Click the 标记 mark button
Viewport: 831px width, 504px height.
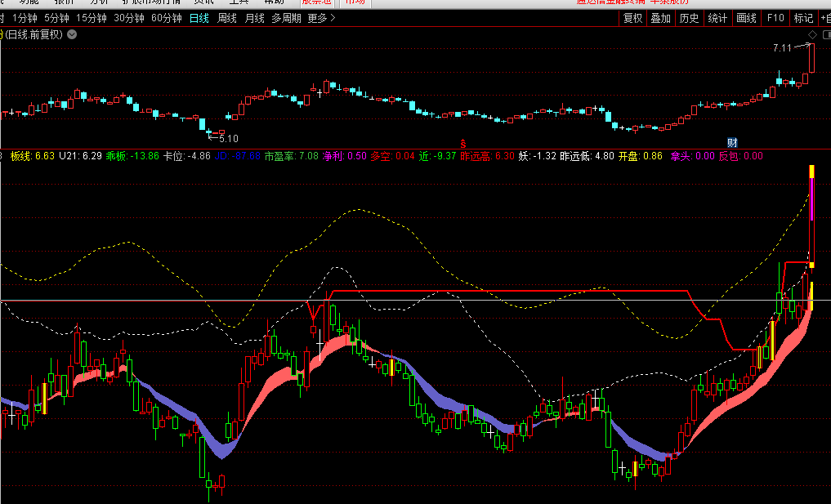[803, 18]
